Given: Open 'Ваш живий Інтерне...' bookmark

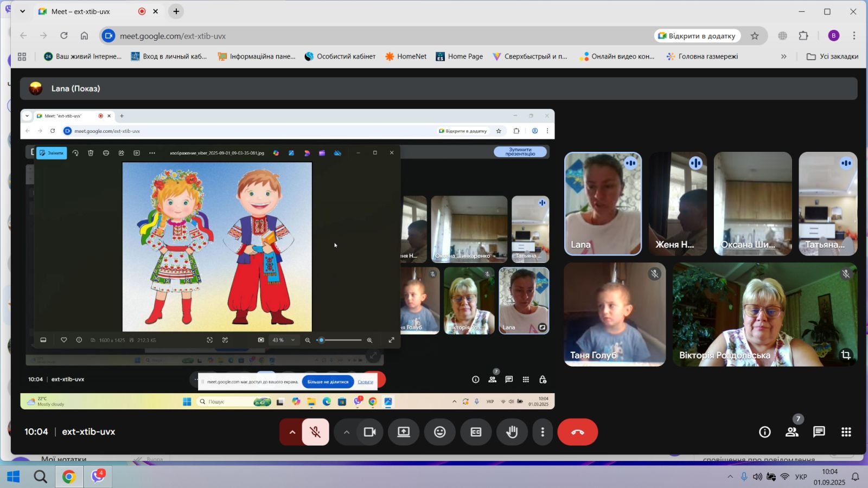Looking at the screenshot, I should (83, 56).
